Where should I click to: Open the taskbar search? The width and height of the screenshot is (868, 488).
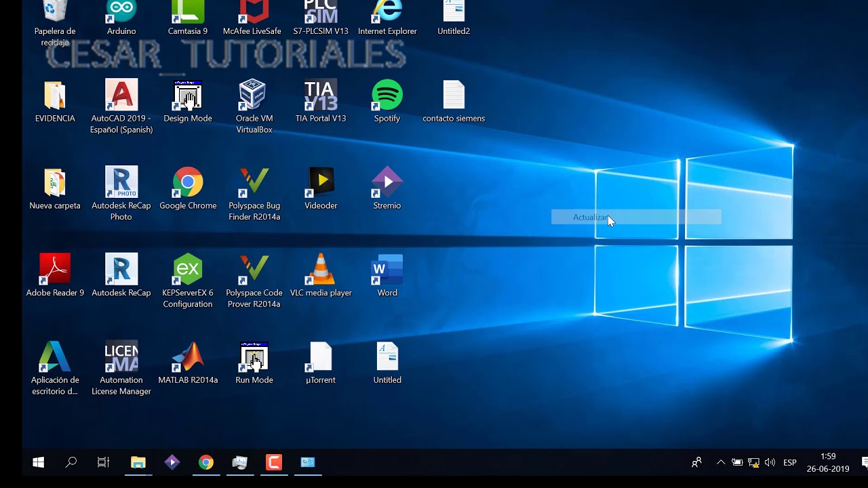(71, 462)
